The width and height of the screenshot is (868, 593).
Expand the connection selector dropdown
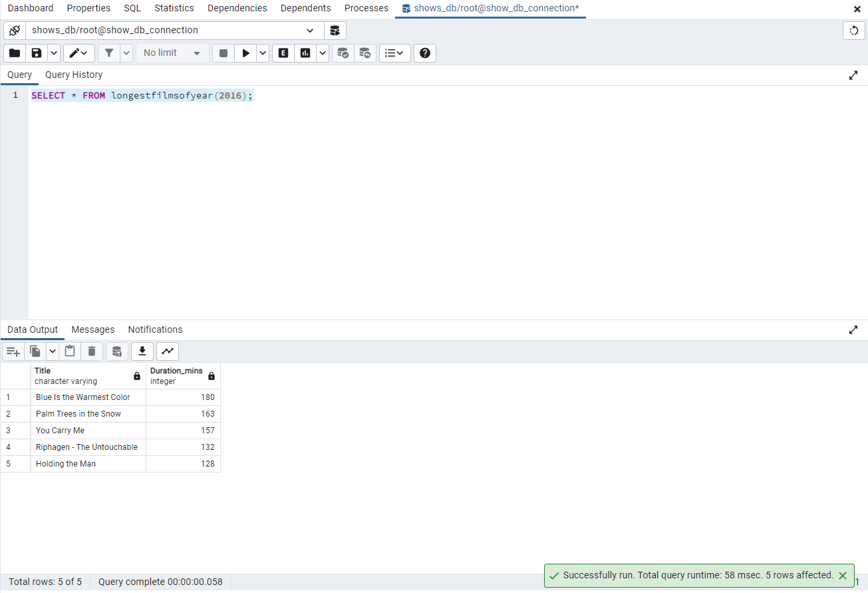309,30
